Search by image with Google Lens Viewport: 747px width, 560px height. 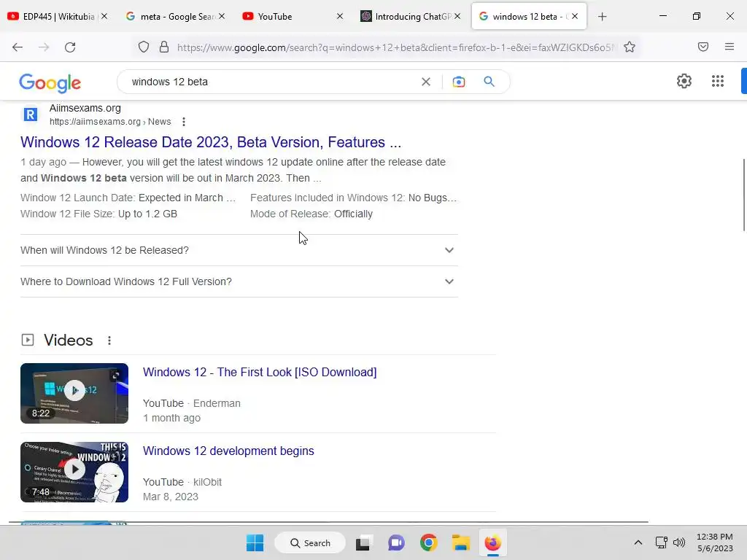459,82
